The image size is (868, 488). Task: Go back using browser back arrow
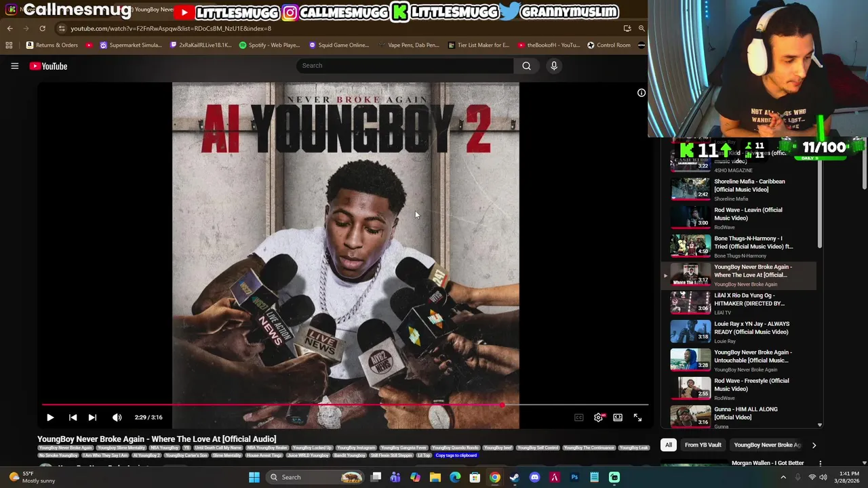[x=9, y=28]
